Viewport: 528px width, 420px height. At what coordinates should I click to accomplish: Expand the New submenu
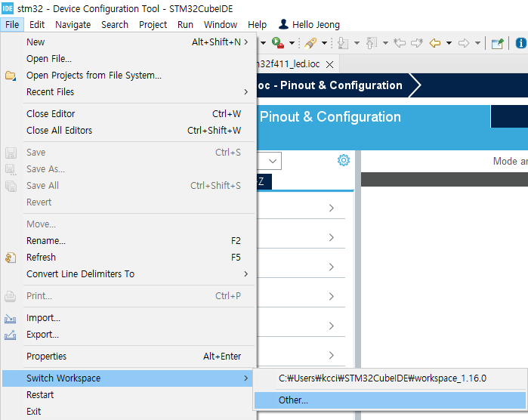(x=128, y=42)
